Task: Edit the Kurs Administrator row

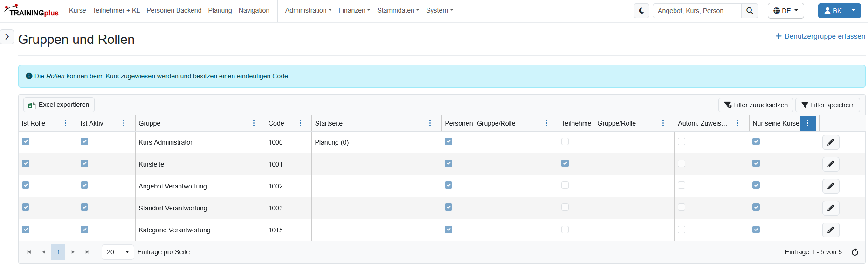Action: click(x=831, y=142)
